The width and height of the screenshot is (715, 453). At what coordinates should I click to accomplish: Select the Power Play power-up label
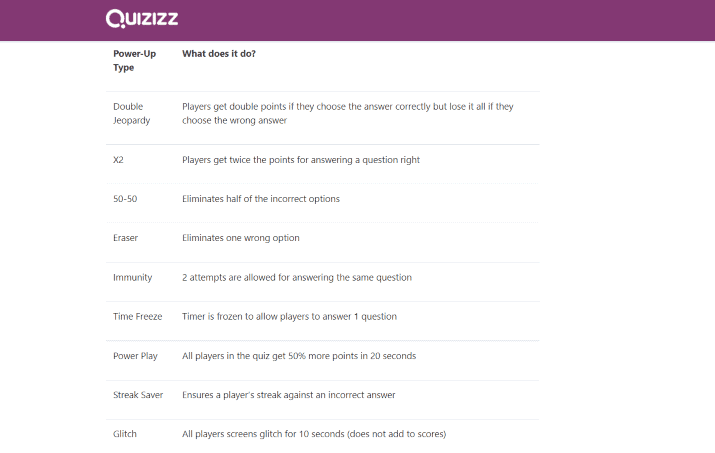pos(135,356)
